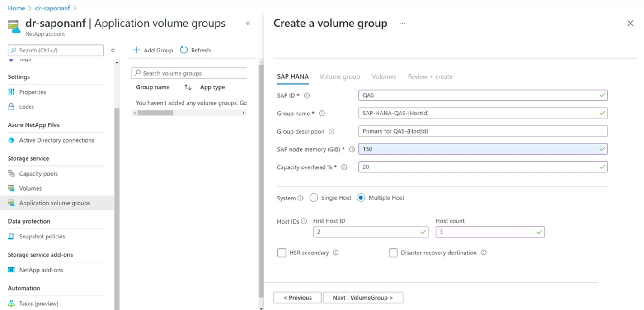Click the Capacity pools sidebar icon
Screen dimensions: 644x310
(x=11, y=174)
